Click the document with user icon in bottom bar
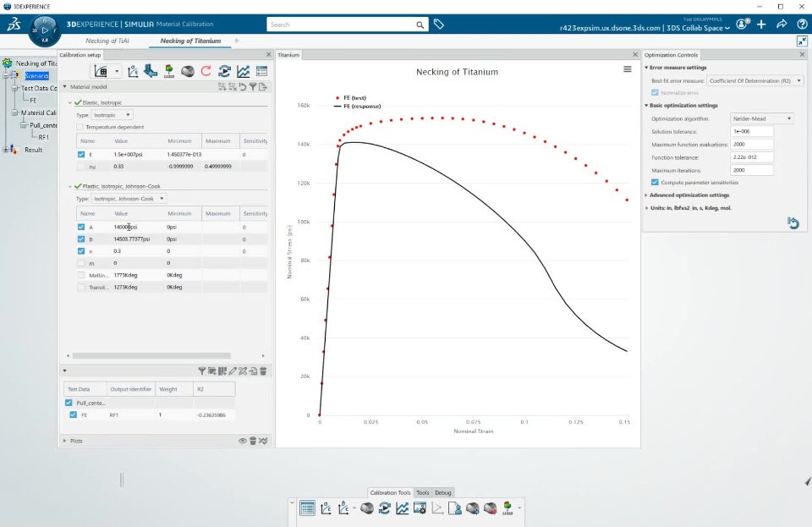 [455, 508]
